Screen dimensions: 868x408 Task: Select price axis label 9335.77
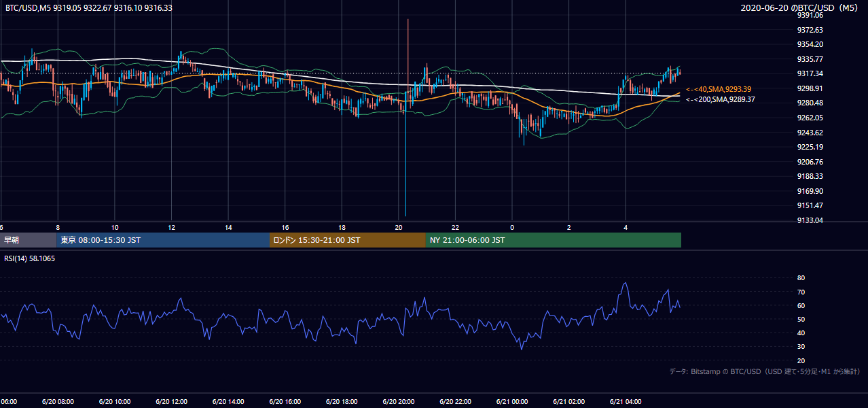tap(810, 59)
